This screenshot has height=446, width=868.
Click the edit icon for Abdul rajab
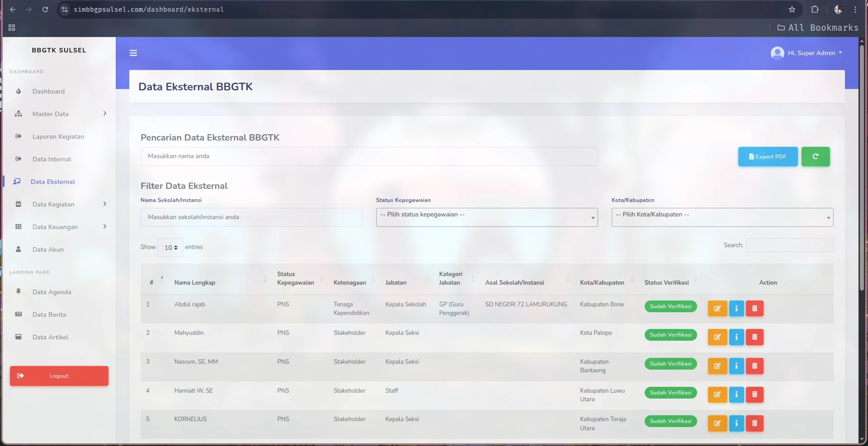[x=717, y=309]
